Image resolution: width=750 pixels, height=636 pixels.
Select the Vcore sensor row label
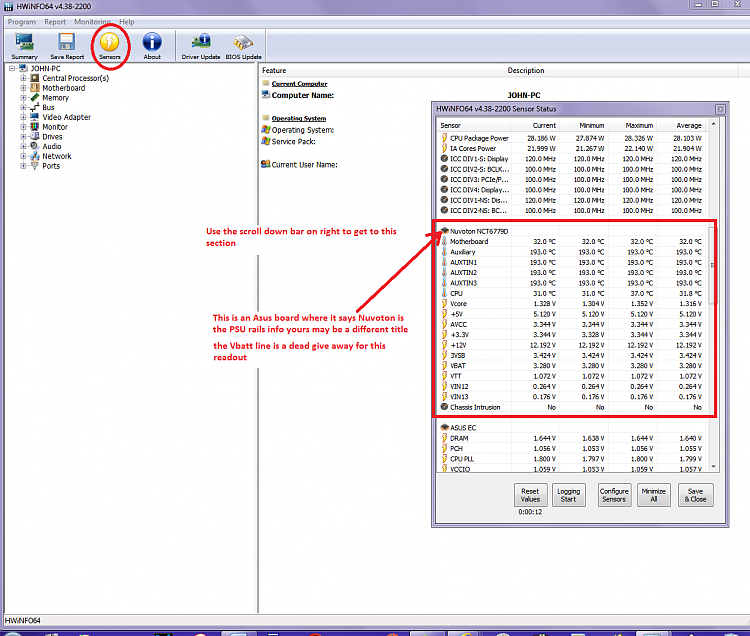point(458,304)
